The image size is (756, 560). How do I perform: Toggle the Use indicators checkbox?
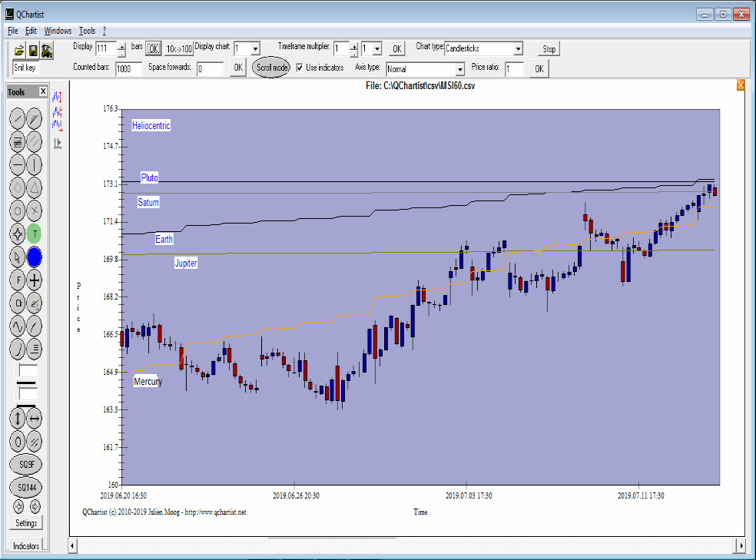(x=300, y=68)
